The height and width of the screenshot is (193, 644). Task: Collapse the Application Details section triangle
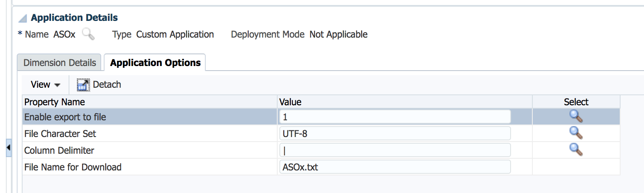[x=23, y=18]
